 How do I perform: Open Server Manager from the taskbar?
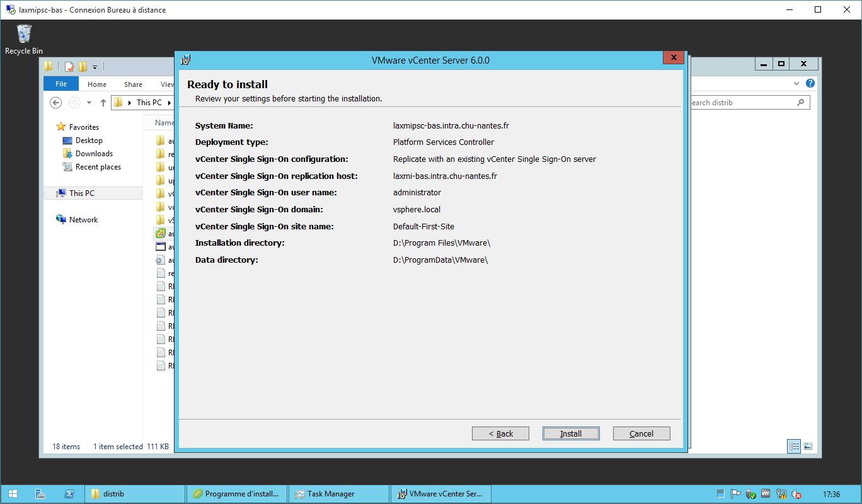(40, 494)
